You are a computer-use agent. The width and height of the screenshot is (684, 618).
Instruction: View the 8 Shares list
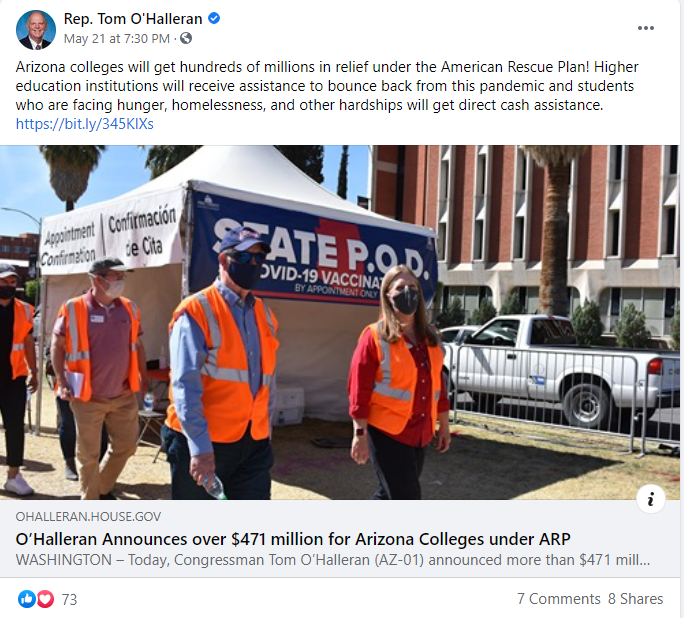[635, 599]
